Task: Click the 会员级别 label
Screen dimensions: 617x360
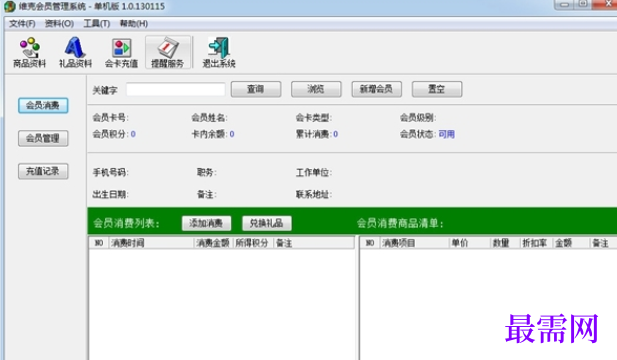Action: 417,118
